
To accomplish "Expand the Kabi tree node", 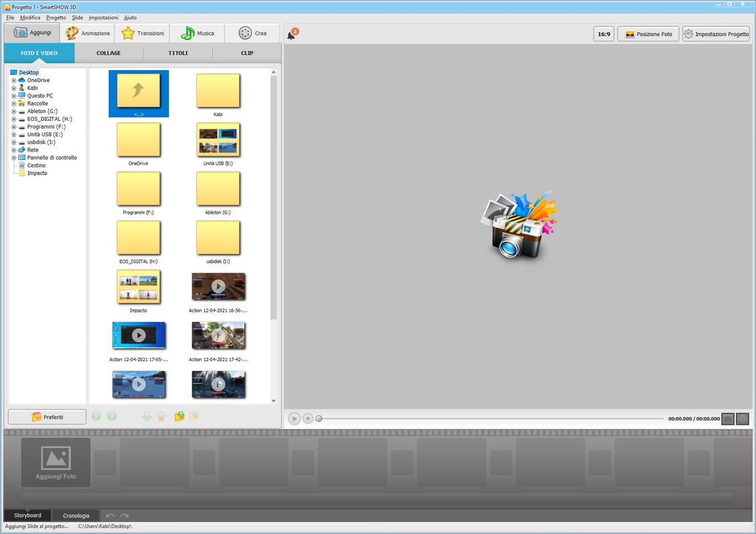I will tap(14, 88).
